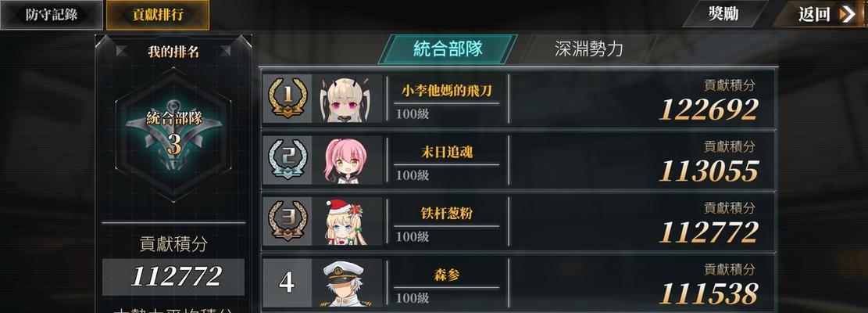Click the bronze laurel rank 3 medal
The width and height of the screenshot is (868, 313).
coord(288,221)
